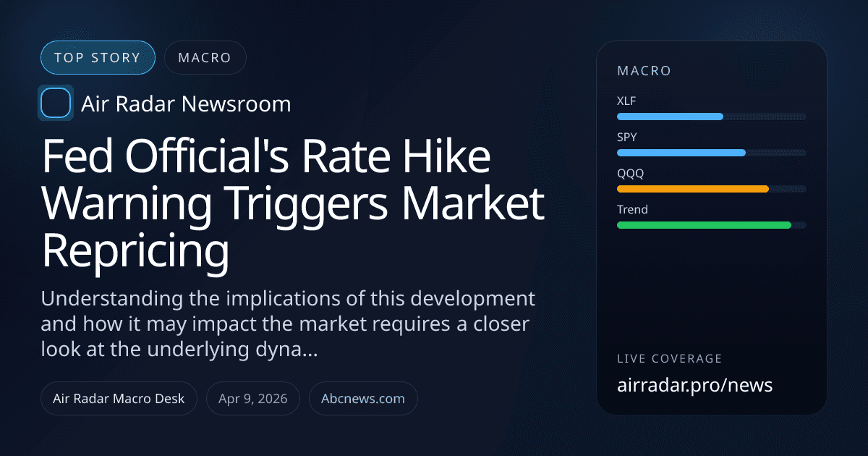This screenshot has height=456, width=868.
Task: Select the Trend label in the sidebar
Action: point(631,209)
